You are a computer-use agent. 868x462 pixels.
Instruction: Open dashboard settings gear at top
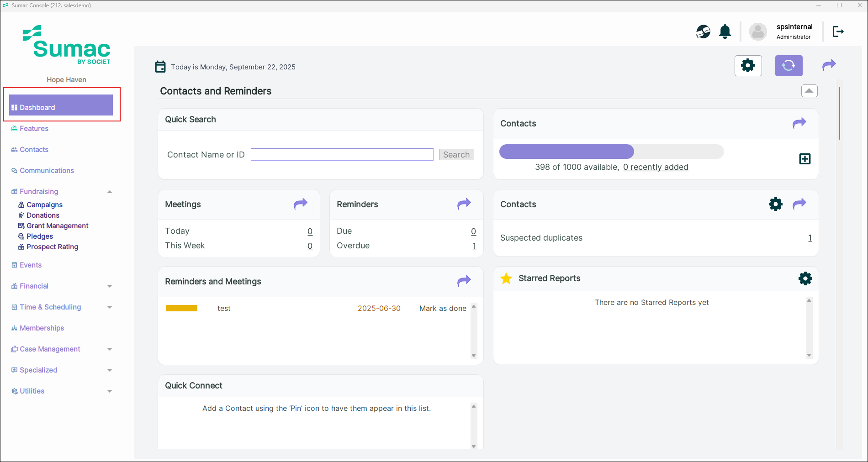coord(748,66)
